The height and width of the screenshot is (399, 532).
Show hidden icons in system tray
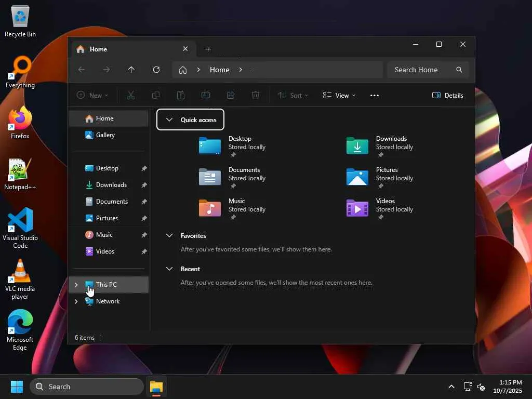pos(451,387)
